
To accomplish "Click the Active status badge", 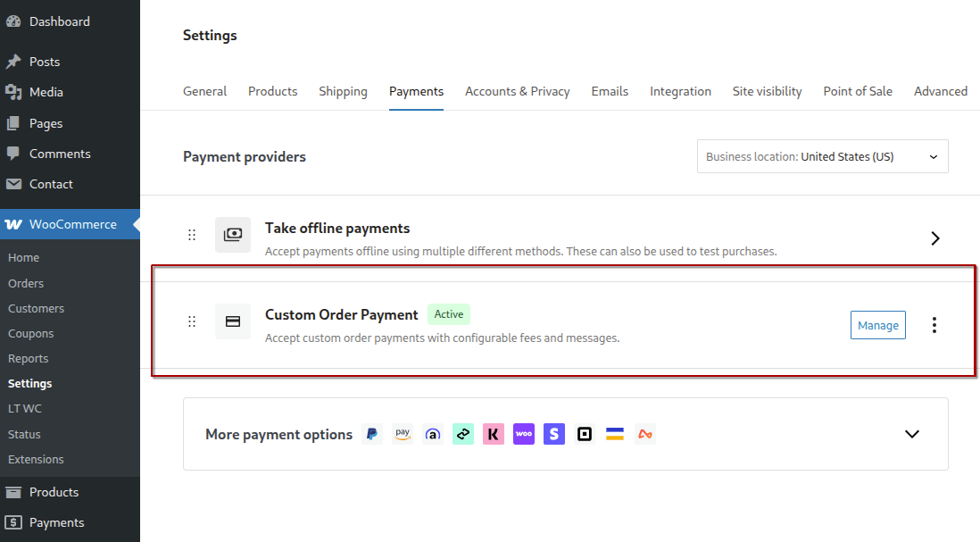I will (x=449, y=313).
